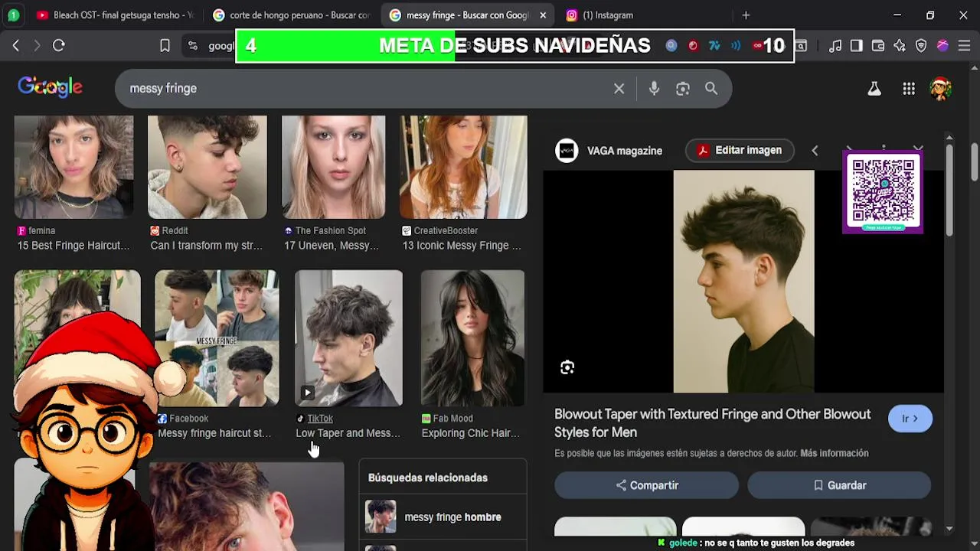Open TikTok Low Taper and Messy video thumbnail

tap(348, 338)
